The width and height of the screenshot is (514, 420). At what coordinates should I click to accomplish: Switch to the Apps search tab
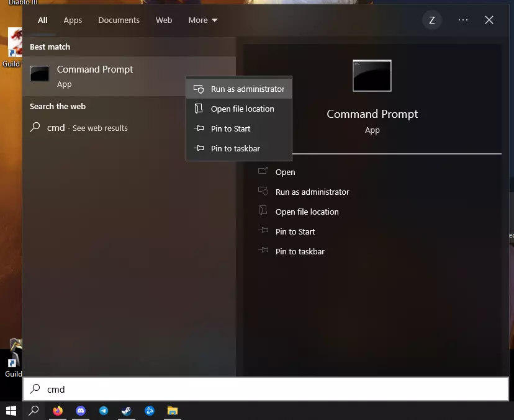73,20
